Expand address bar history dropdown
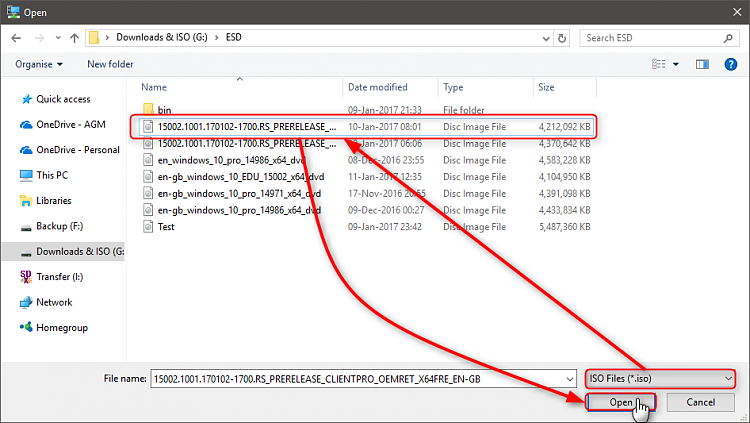 point(546,38)
